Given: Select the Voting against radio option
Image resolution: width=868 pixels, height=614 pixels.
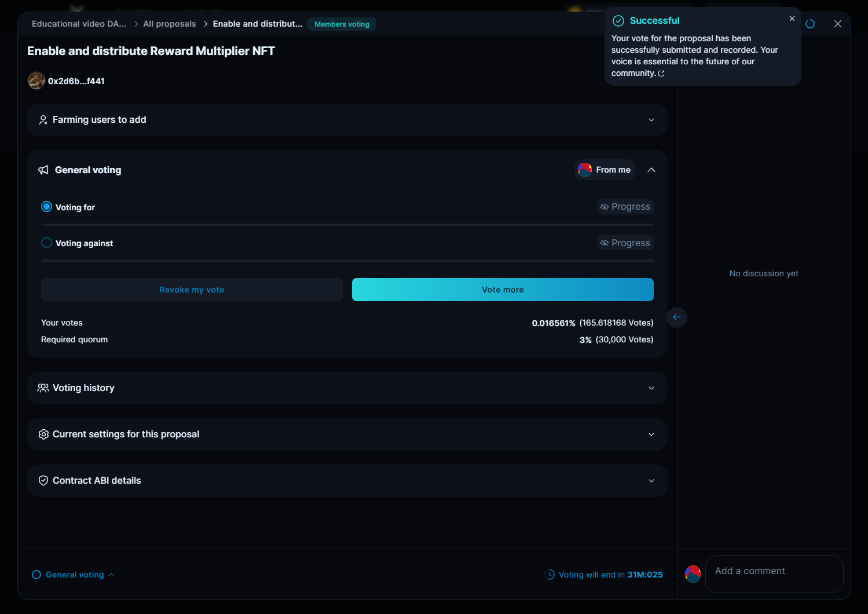Looking at the screenshot, I should click(x=47, y=243).
